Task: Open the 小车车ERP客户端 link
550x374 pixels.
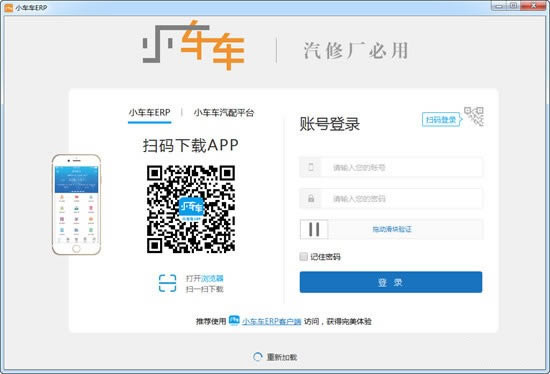Action: pyautogui.click(x=271, y=321)
